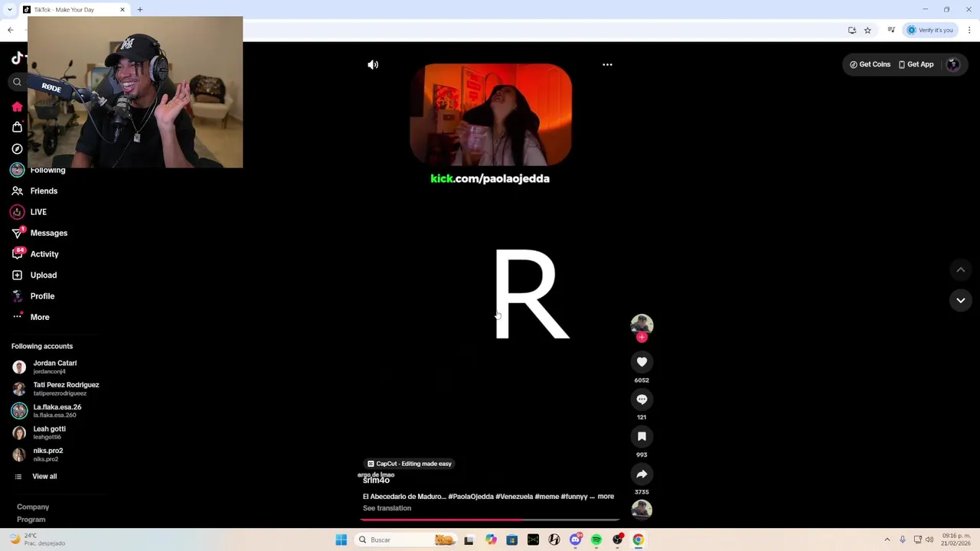
Task: Go to the previous video with the up chevron
Action: (x=961, y=270)
